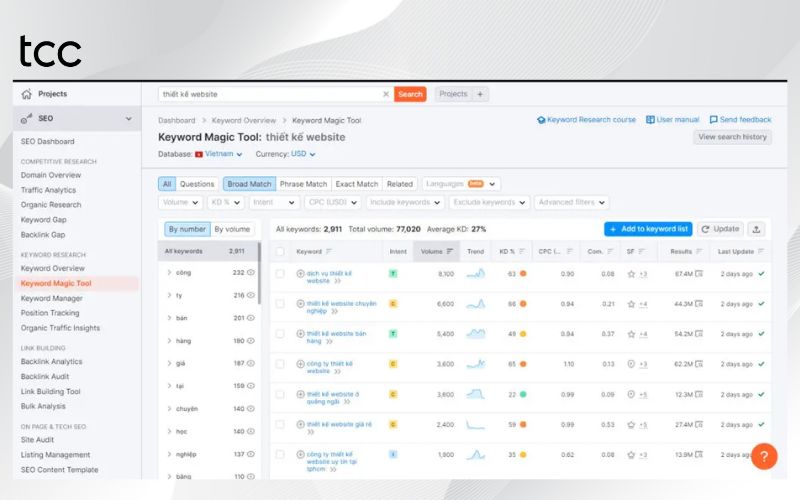The width and height of the screenshot is (800, 500).
Task: Click SERP icon next to 12.3M results
Action: click(699, 394)
